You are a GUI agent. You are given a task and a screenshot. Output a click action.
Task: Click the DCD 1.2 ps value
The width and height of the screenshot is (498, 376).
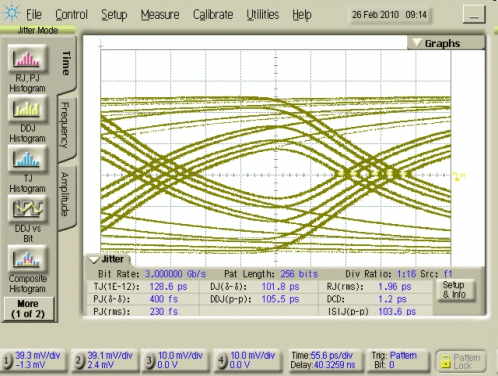392,299
